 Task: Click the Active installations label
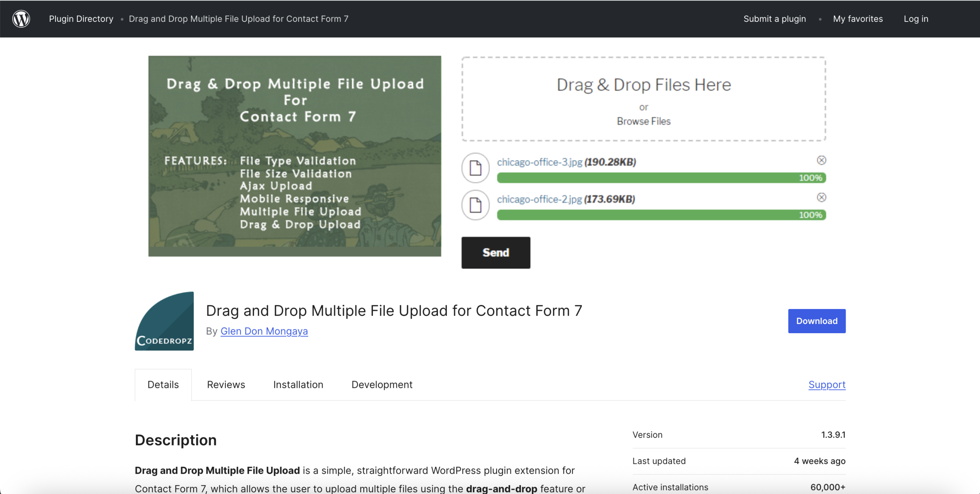[670, 487]
